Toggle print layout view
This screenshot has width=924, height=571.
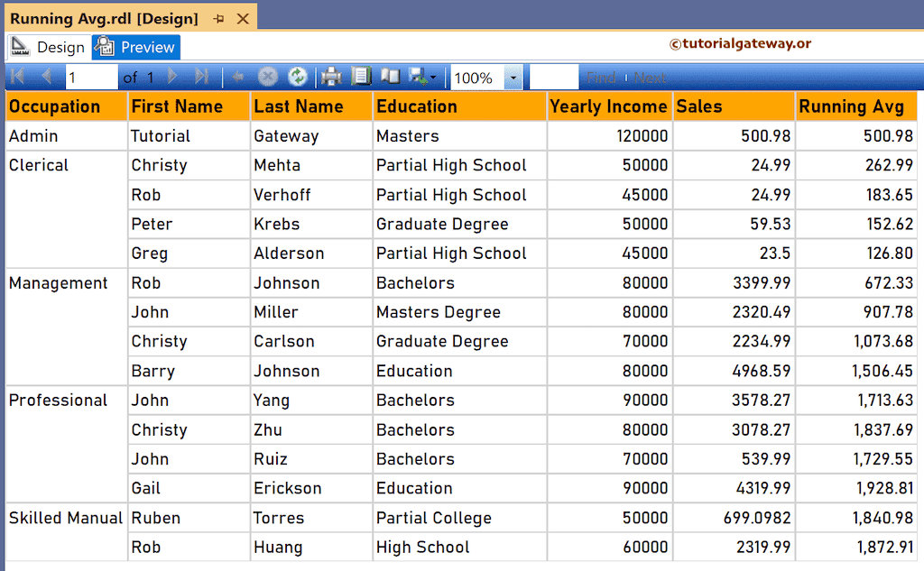click(391, 76)
